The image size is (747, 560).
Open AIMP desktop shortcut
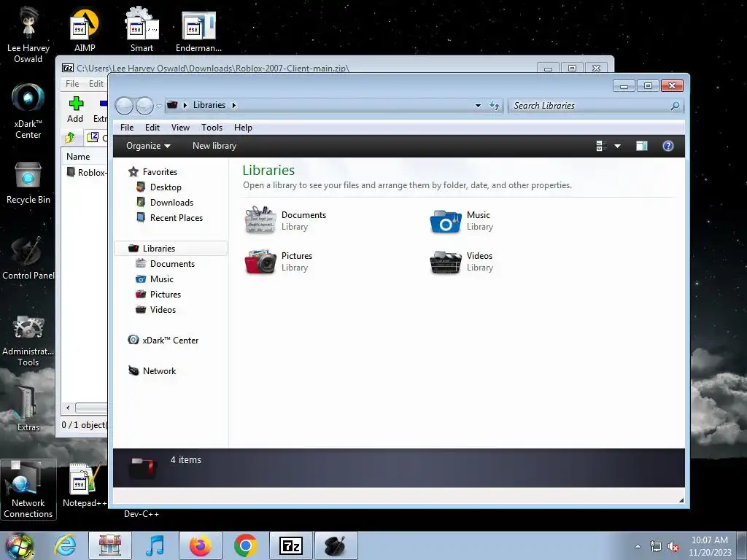pos(85,29)
